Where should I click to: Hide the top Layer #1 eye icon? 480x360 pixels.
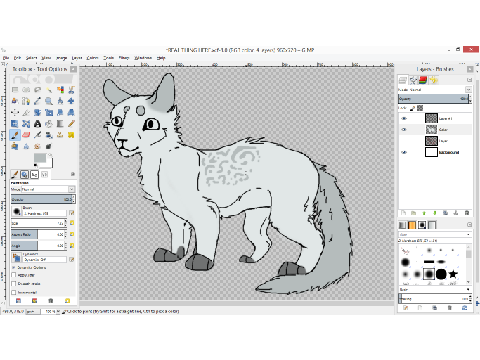tap(404, 118)
